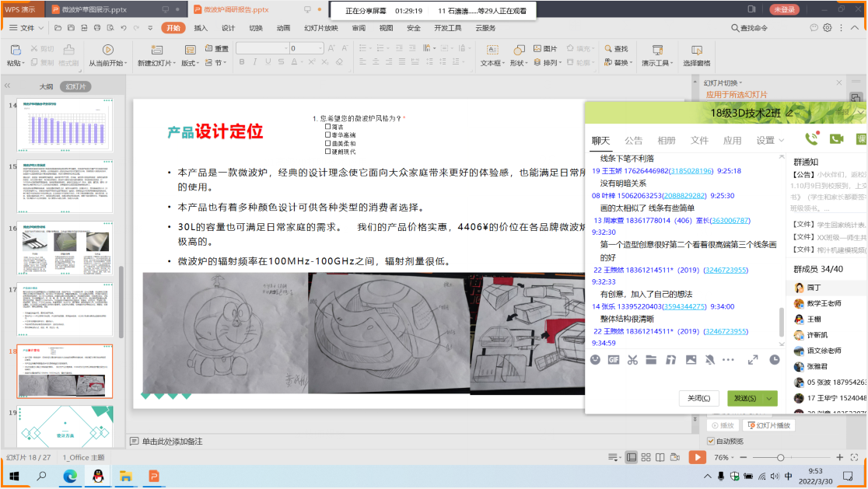868x489 pixels.
Task: Click the red 未登录 login button
Action: 784,9
